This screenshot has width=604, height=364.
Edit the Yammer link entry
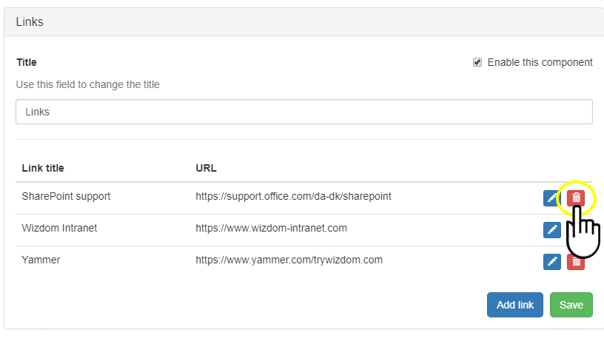tap(551, 262)
